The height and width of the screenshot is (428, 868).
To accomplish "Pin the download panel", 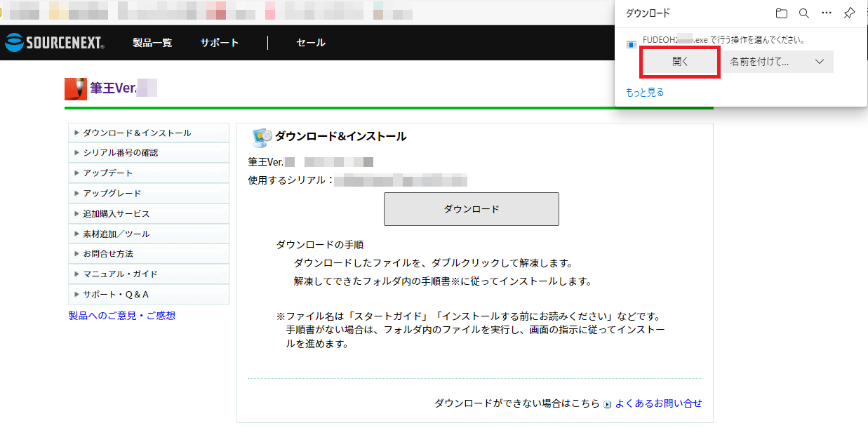I will coord(849,13).
